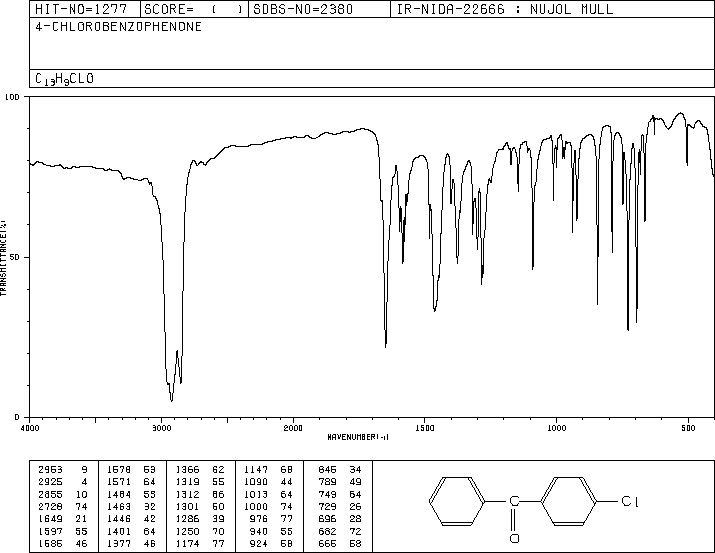Select the 1649 peak entry in the table
Screen dimensions: 715x553
click(x=63, y=519)
